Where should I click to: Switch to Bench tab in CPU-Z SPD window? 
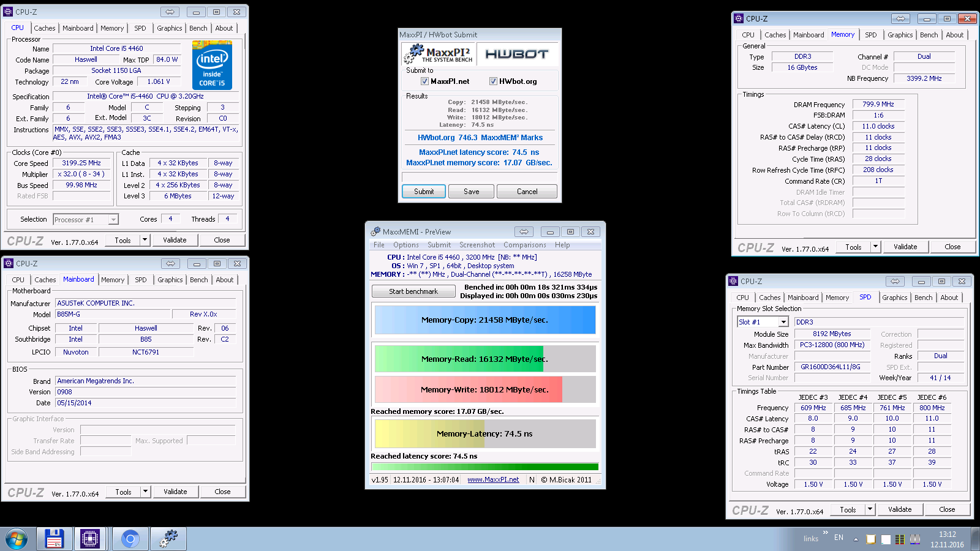pyautogui.click(x=923, y=298)
